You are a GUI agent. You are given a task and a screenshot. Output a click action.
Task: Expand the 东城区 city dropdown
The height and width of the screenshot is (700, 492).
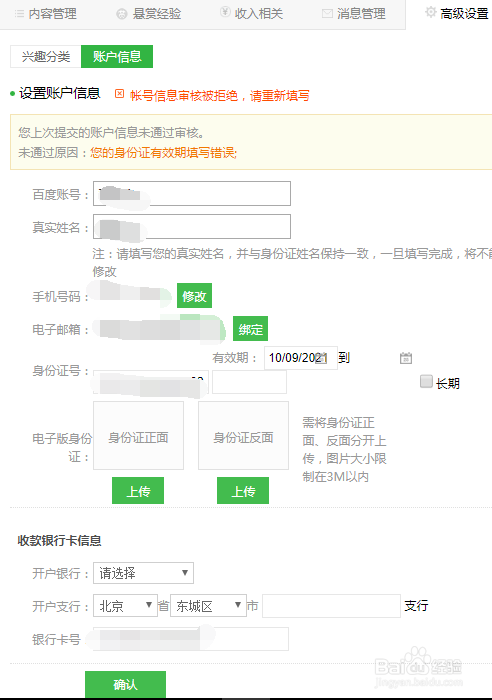(208, 606)
